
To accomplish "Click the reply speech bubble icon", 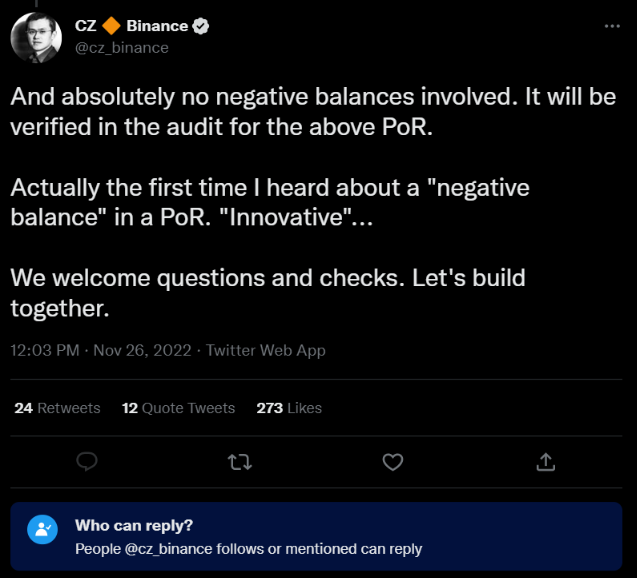I will (x=88, y=461).
